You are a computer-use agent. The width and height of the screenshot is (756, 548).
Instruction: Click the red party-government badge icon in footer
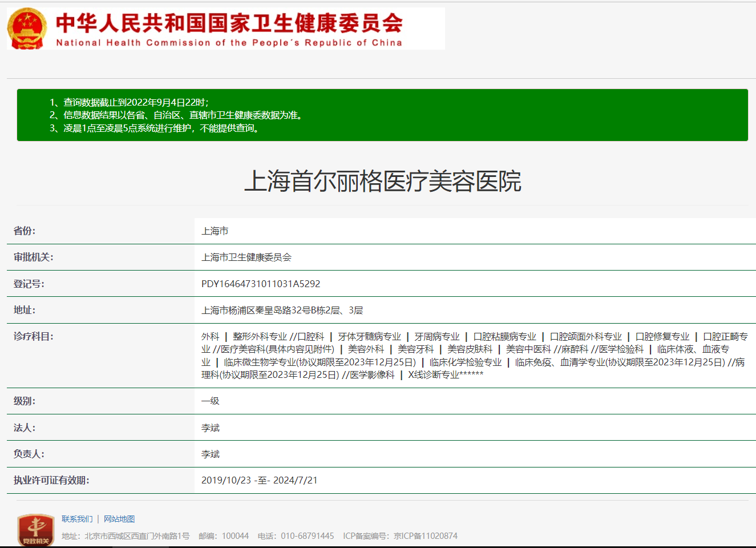coord(35,530)
